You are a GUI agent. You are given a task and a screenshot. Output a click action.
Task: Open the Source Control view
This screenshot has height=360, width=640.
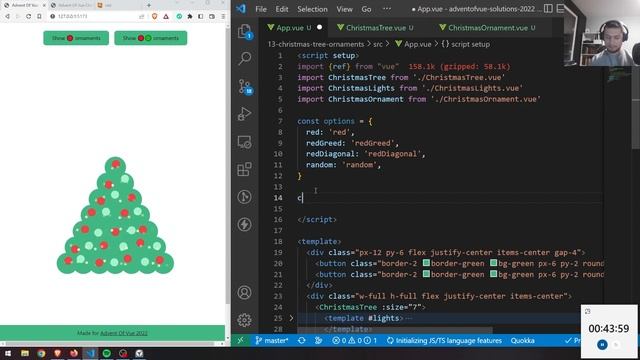click(245, 87)
